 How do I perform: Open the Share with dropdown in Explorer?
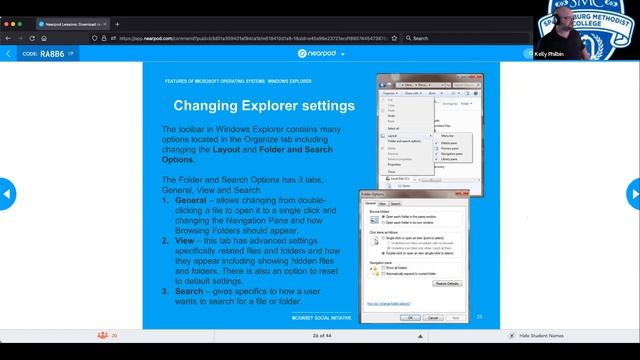pos(413,93)
